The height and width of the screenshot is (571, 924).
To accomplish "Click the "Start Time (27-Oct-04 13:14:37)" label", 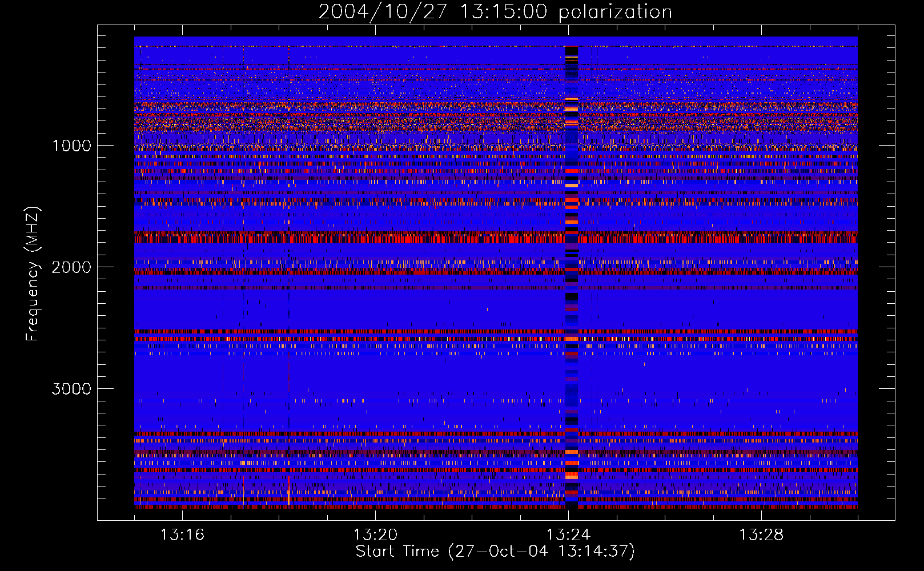I will 495,552.
